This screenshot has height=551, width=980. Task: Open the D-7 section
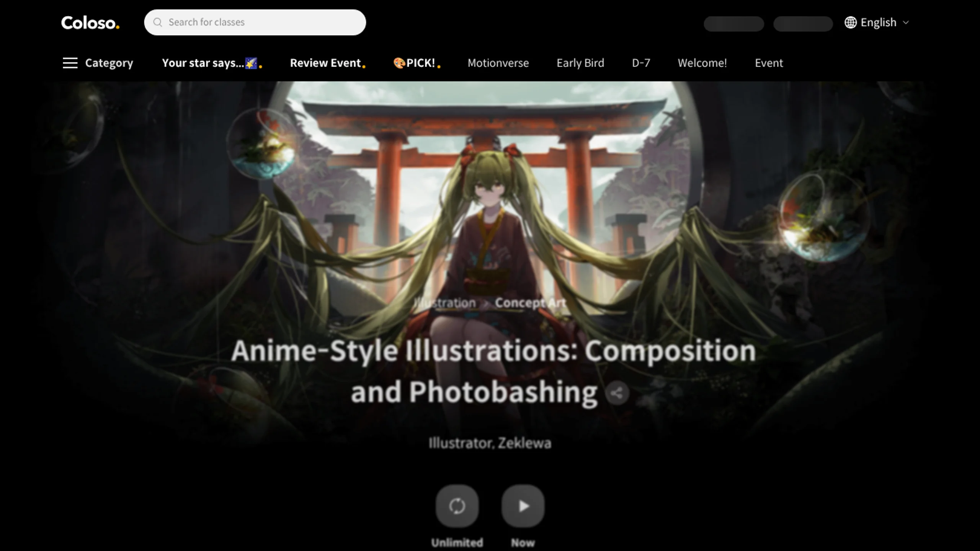tap(641, 63)
